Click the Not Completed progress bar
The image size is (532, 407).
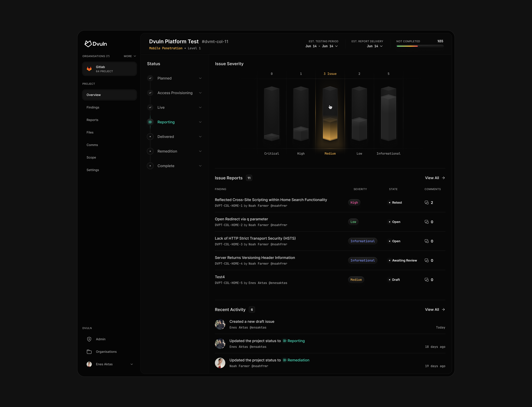click(x=420, y=46)
